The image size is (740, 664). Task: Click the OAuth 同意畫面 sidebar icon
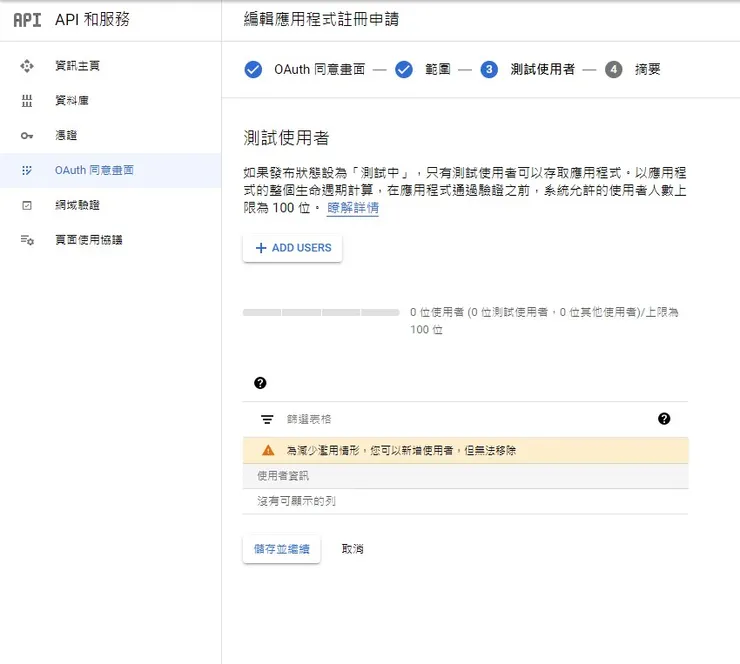pyautogui.click(x=27, y=170)
